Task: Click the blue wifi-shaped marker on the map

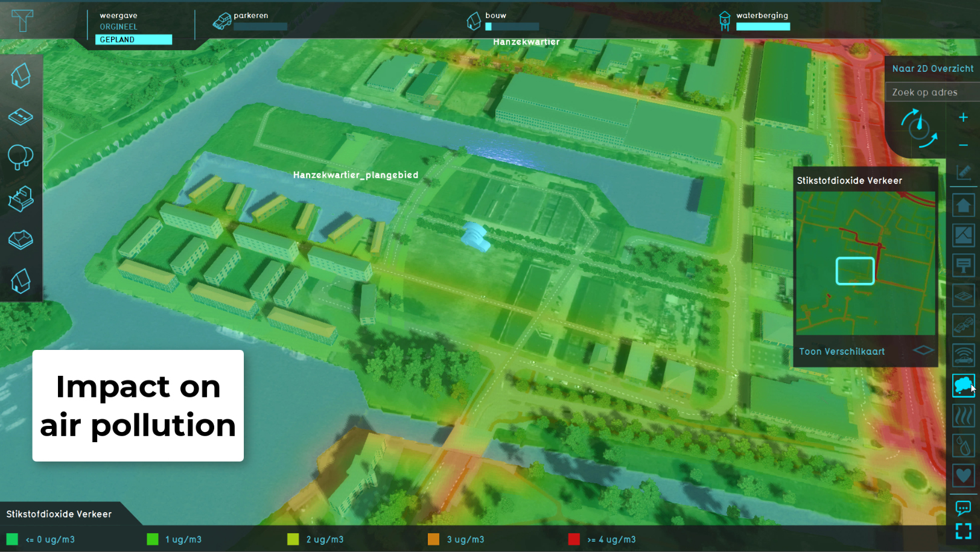Action: point(477,235)
